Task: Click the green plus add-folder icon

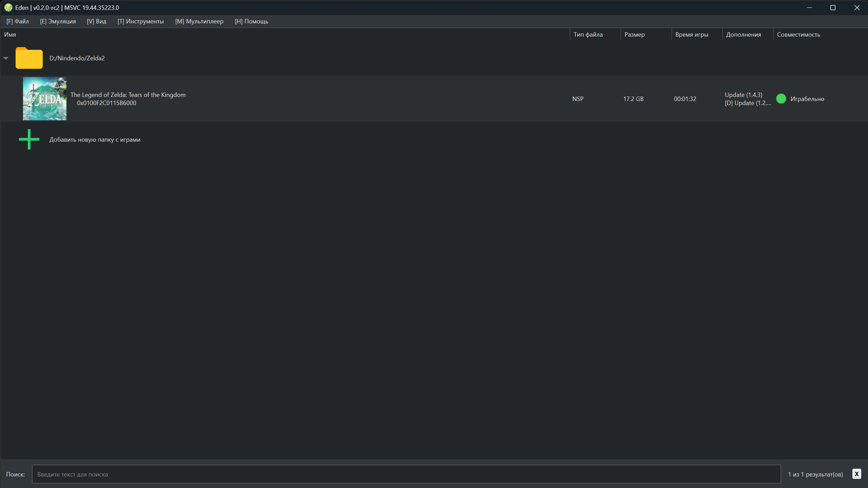Action: click(29, 139)
